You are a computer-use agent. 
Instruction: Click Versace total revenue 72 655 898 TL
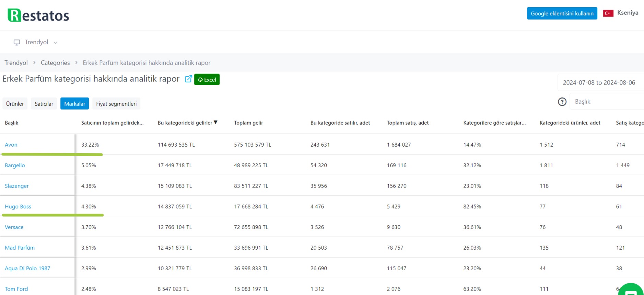[x=251, y=227]
